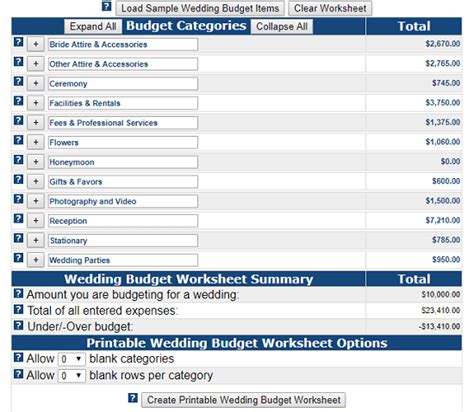Expand Bride Attire & Accessories with plus button
Screen dimensions: 474x412
(x=36, y=44)
